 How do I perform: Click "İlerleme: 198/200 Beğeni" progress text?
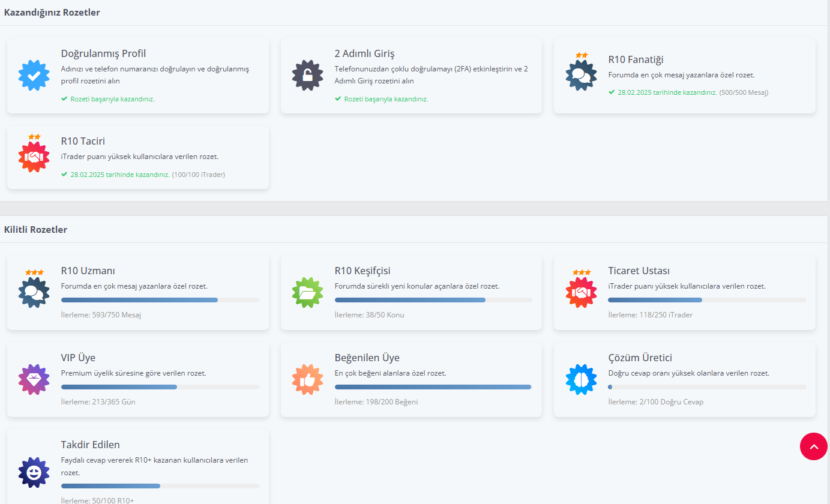coord(376,402)
